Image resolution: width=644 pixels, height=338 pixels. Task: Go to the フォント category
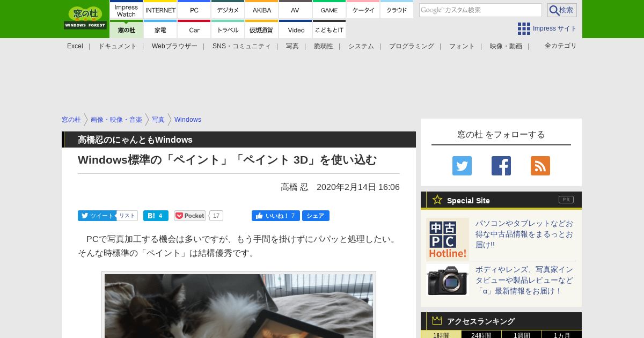[x=462, y=46]
